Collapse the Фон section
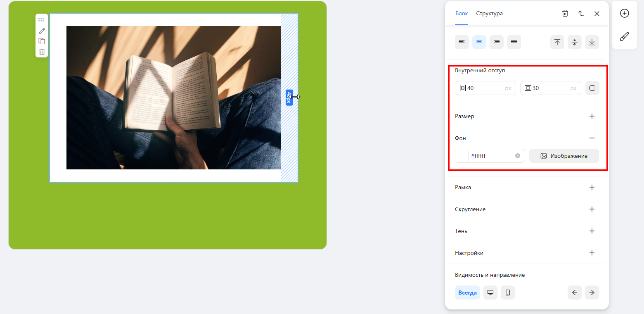This screenshot has width=644, height=314. pos(592,138)
